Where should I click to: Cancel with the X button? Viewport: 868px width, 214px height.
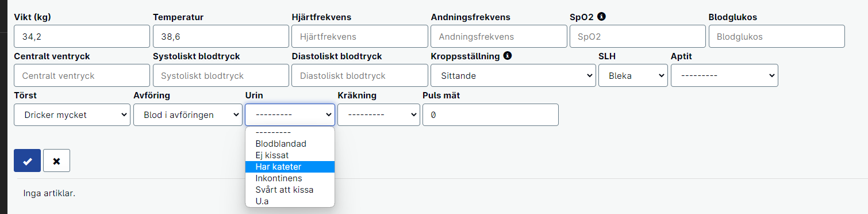[x=56, y=160]
